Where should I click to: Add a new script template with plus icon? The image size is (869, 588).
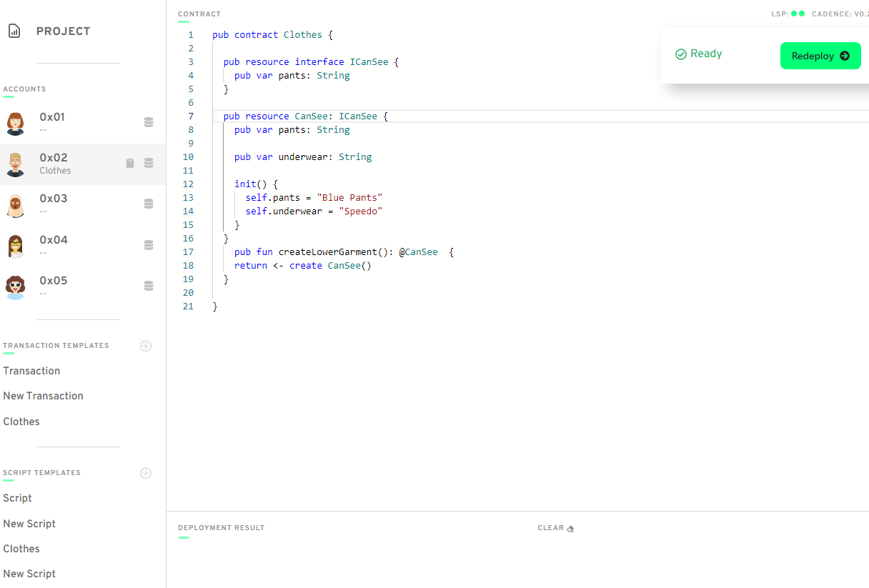[x=146, y=473]
